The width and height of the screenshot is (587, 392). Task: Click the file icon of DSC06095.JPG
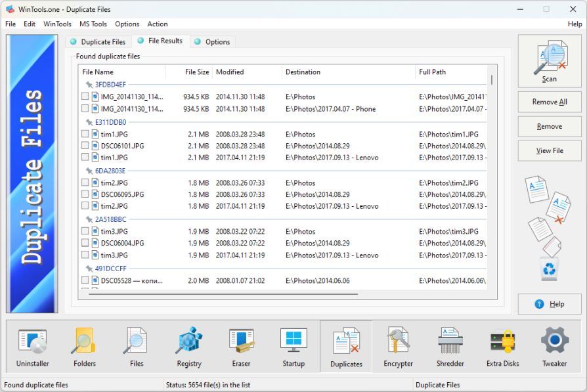95,194
